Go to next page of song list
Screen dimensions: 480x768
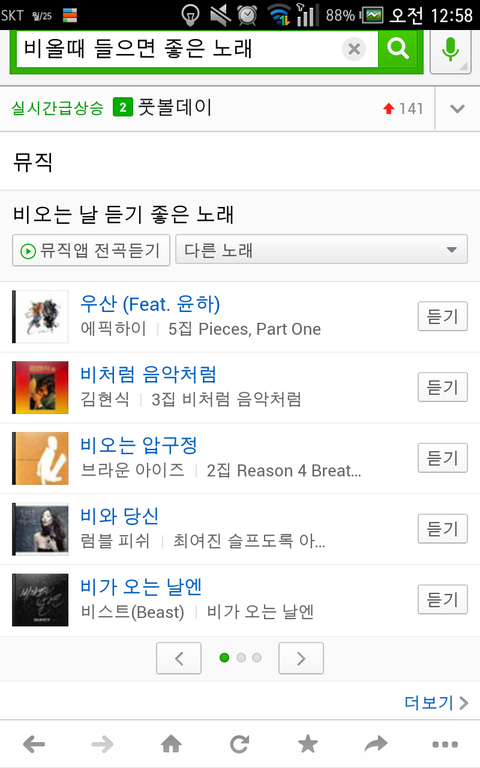(x=301, y=658)
